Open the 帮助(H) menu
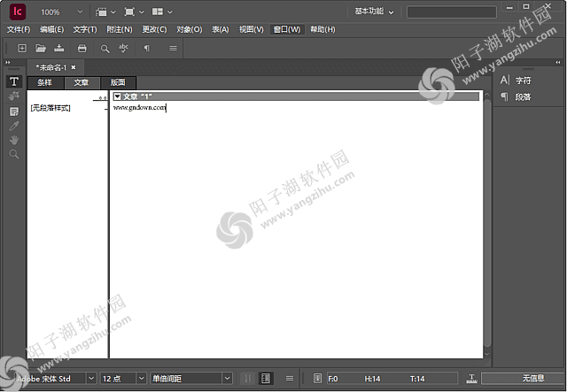 [x=322, y=29]
